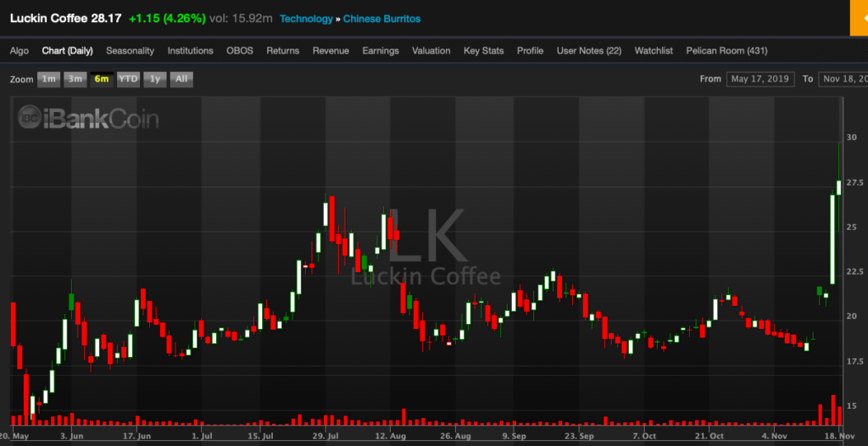Open the Algo tab
The width and height of the screenshot is (868, 446).
pyautogui.click(x=19, y=51)
